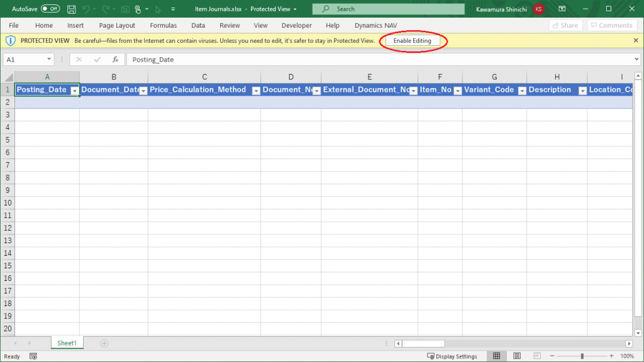Open External_Document_No filter dropdown
Image resolution: width=644 pixels, height=362 pixels.
point(413,90)
